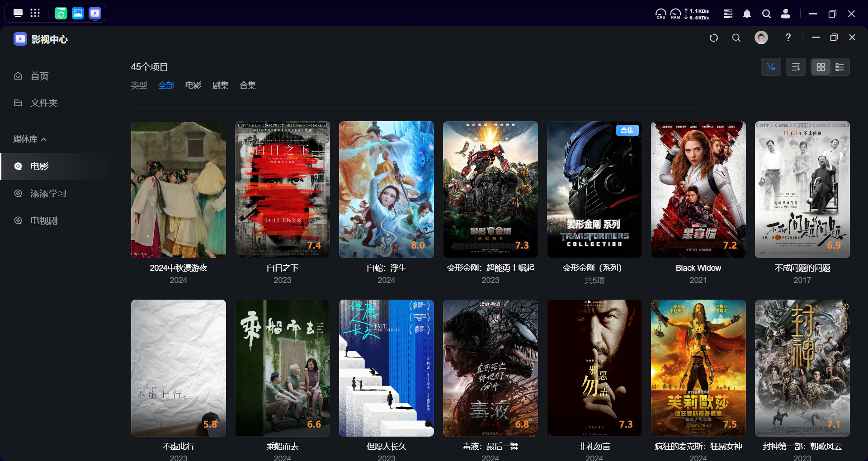The image size is (868, 461).
Task: Click the Black Widow title text
Action: [x=698, y=268]
